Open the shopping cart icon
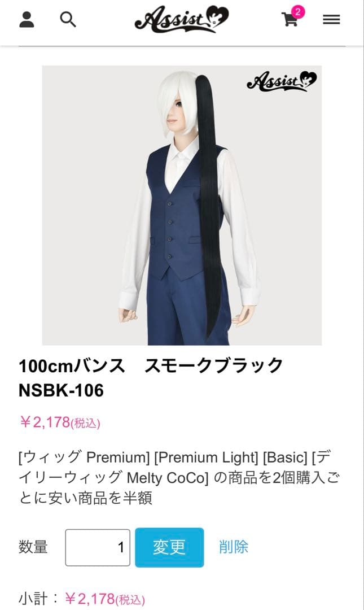This screenshot has height=610, width=364. coord(290,19)
